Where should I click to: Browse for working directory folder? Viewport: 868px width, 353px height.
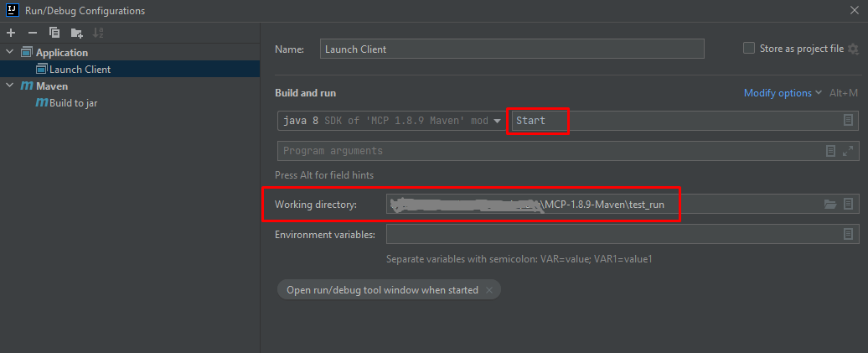(829, 205)
